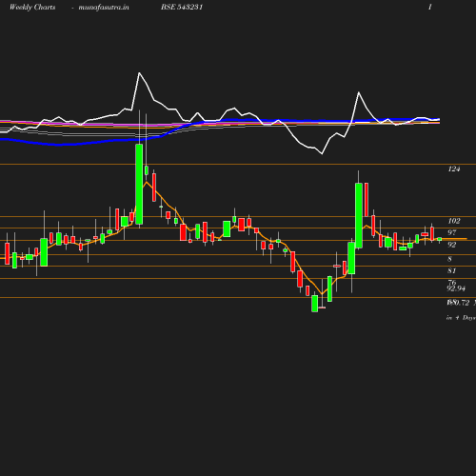This screenshot has height=476, width=476.
Task: Click the "munafasutra.in" site label
Action: tap(104, 7)
